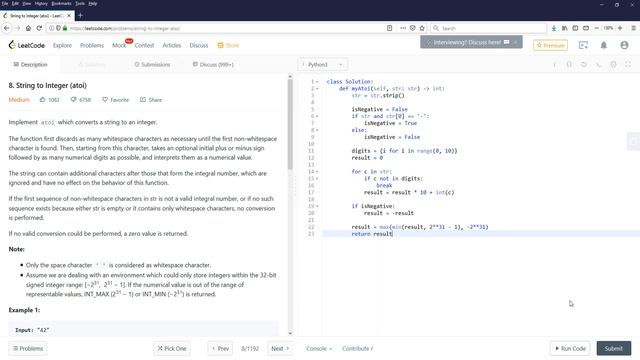Go to the Next problem
The image size is (640, 360).
click(280, 349)
